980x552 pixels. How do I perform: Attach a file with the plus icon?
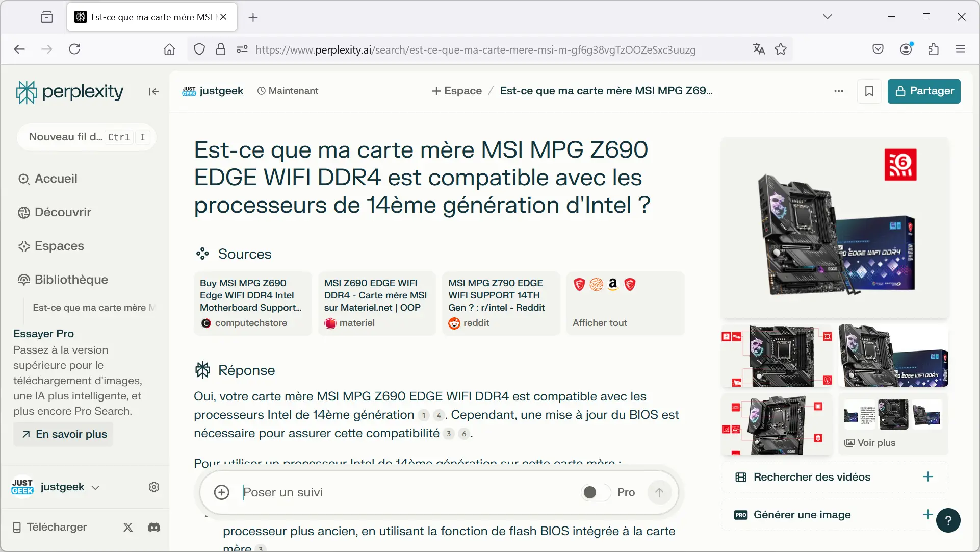click(x=221, y=492)
